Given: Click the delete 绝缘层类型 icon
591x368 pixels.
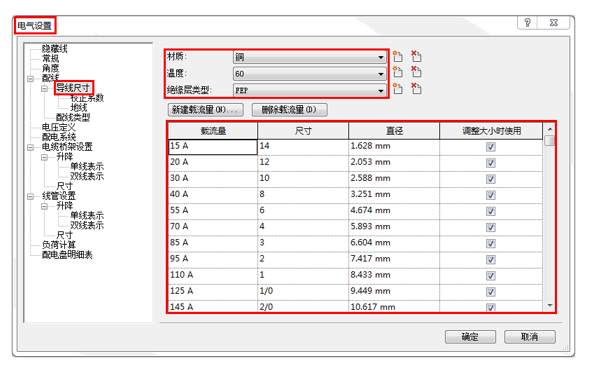Looking at the screenshot, I should point(416,89).
